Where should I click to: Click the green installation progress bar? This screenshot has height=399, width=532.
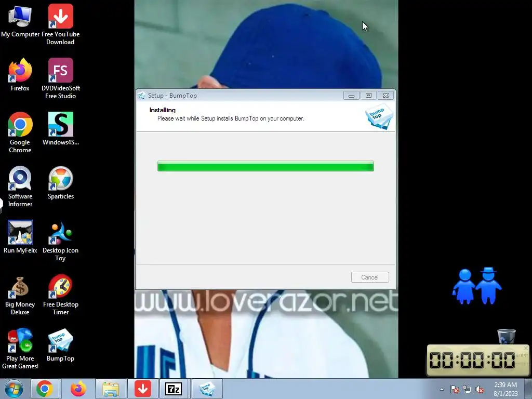click(265, 166)
